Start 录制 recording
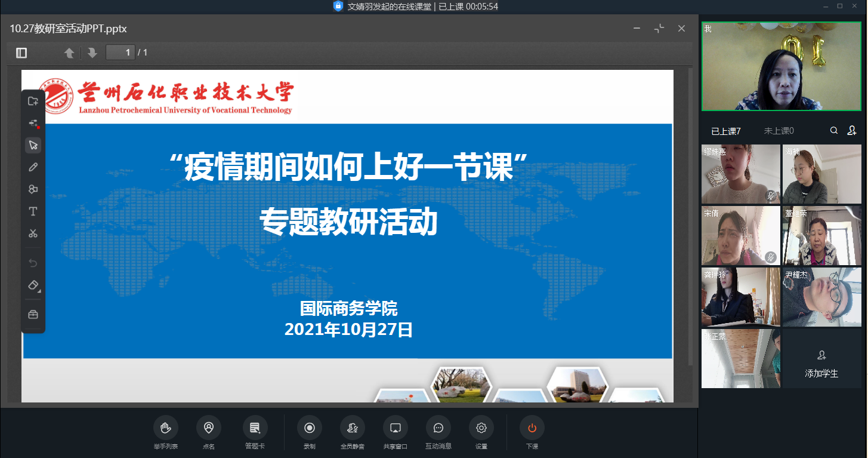The width and height of the screenshot is (868, 458). coord(310,432)
